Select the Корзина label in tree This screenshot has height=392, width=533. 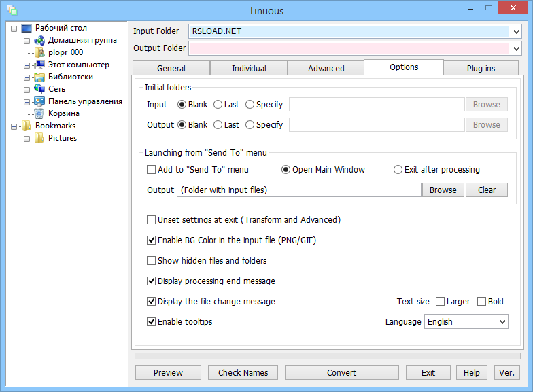coord(64,113)
